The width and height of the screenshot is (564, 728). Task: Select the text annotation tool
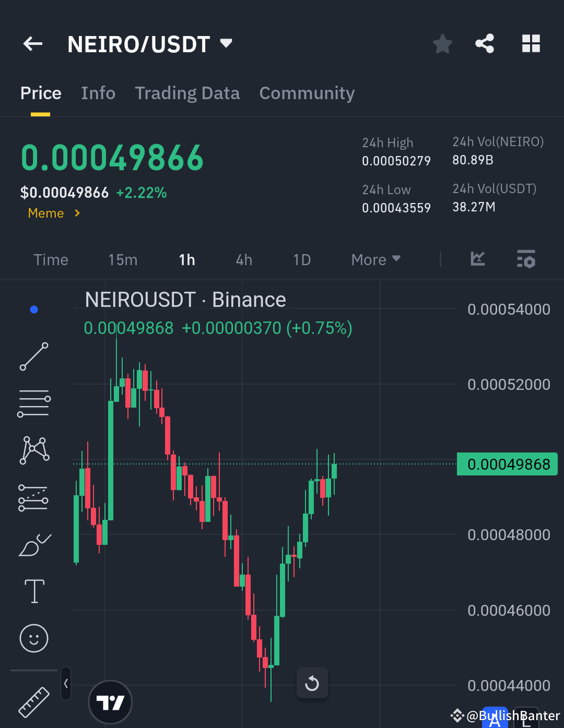click(33, 590)
